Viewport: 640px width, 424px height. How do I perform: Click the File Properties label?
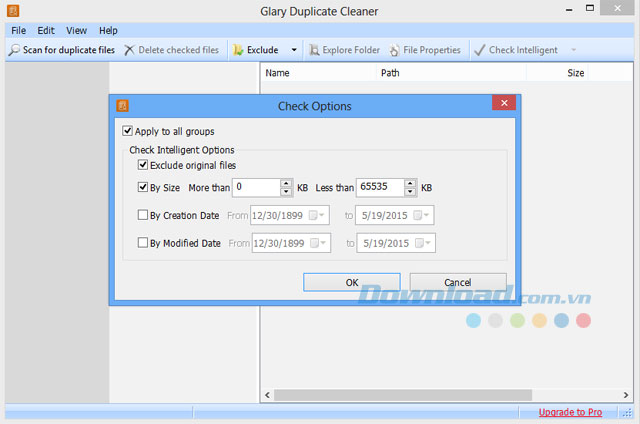pos(432,50)
